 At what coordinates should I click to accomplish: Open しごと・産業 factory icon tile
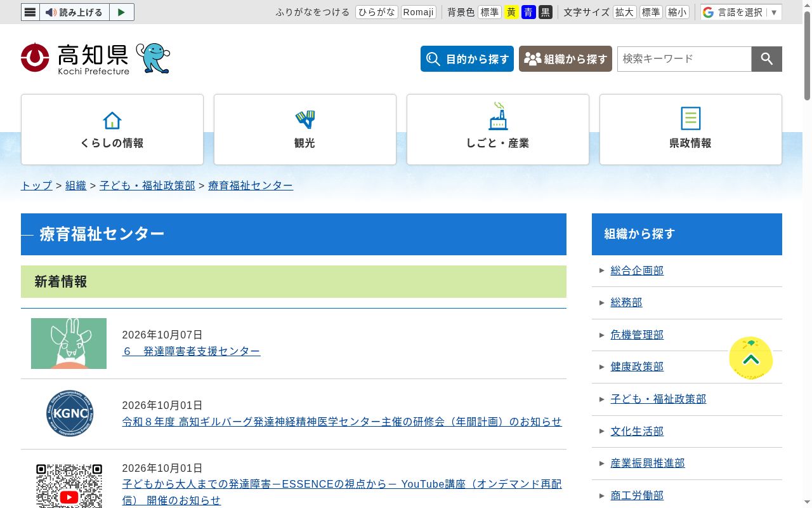pos(498,130)
